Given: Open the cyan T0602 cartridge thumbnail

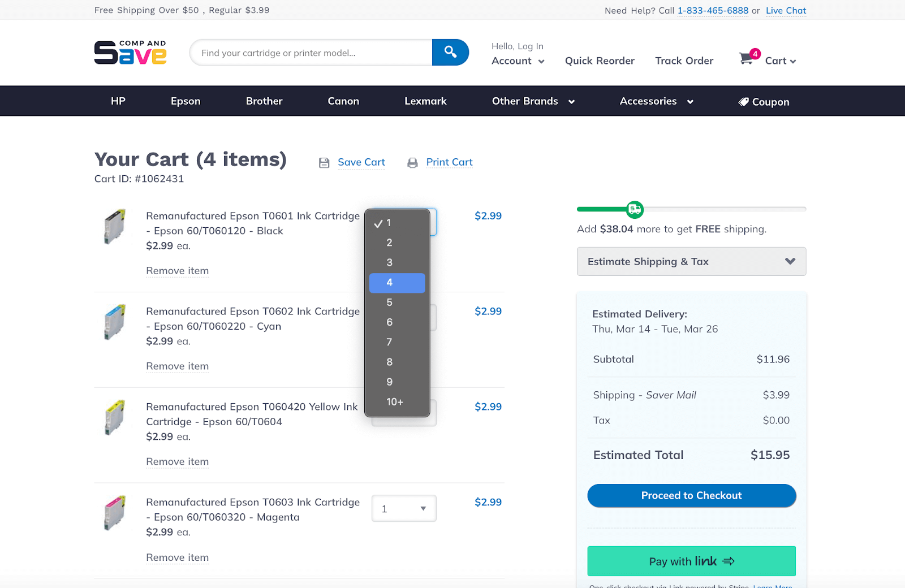Looking at the screenshot, I should click(114, 322).
